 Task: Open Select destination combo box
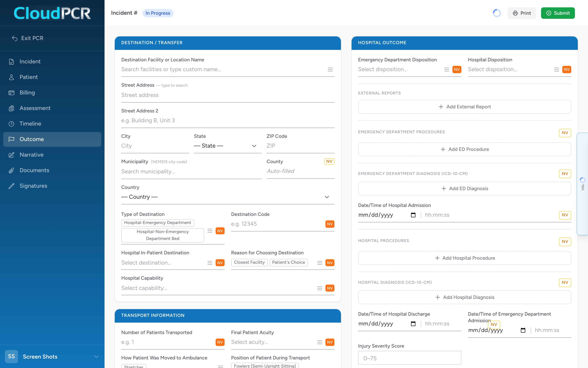(163, 263)
